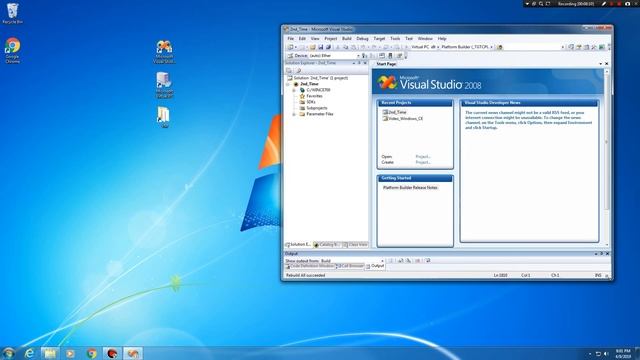Click the taskbar clock

pyautogui.click(x=623, y=353)
